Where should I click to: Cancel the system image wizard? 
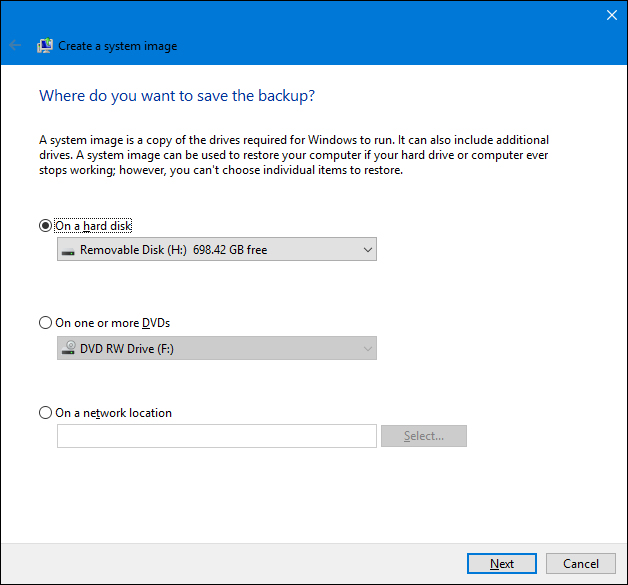click(x=580, y=564)
